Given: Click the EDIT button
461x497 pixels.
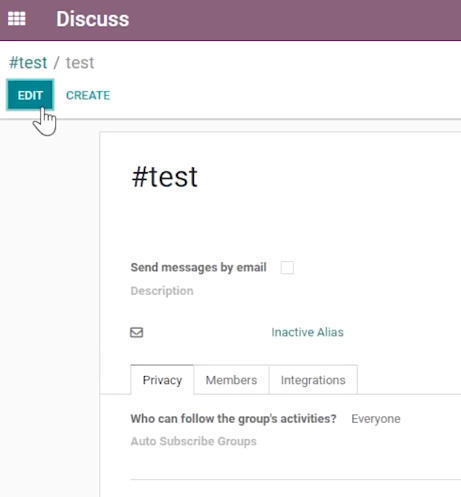Looking at the screenshot, I should tap(30, 95).
